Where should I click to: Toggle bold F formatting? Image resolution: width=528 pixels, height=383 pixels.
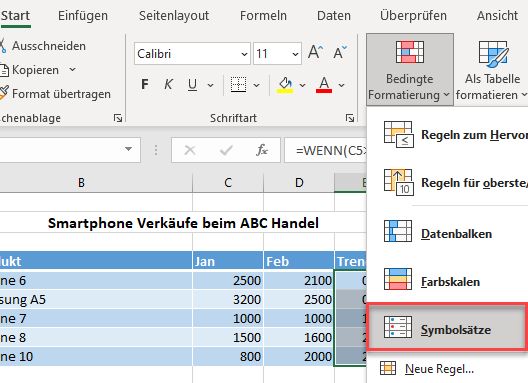coord(145,84)
